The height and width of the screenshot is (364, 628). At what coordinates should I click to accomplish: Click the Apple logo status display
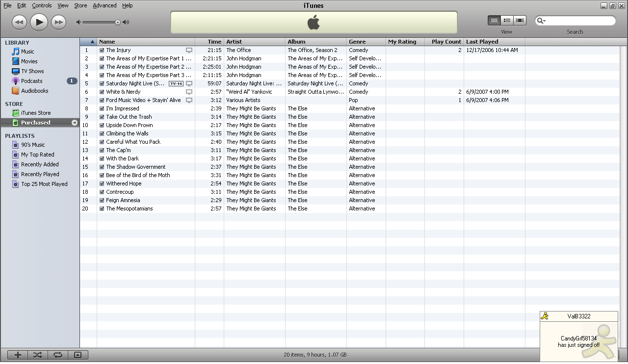pyautogui.click(x=314, y=23)
